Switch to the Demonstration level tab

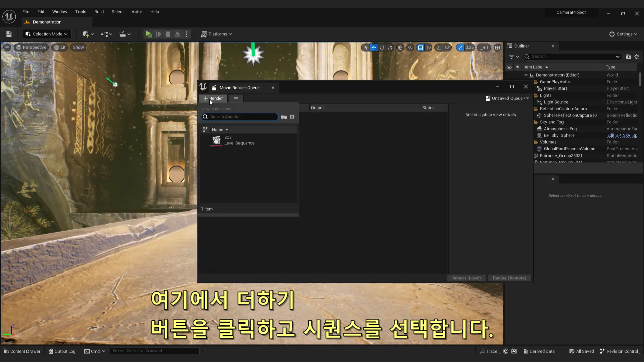tap(47, 22)
